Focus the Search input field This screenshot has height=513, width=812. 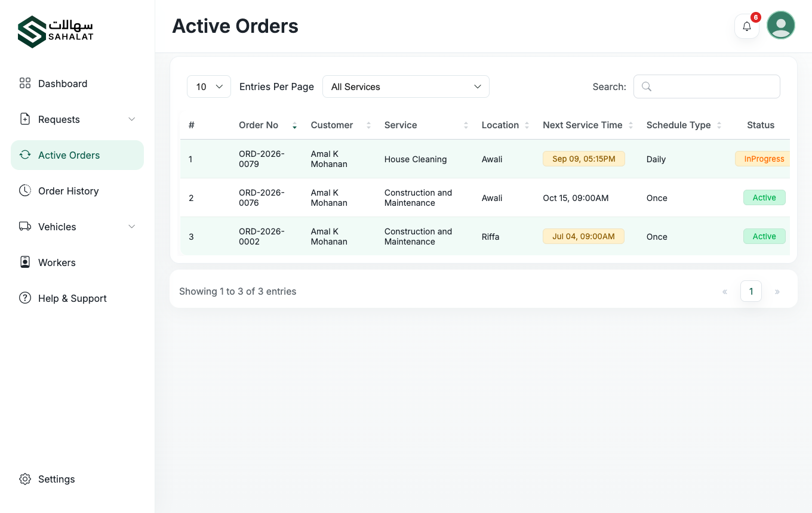(707, 86)
